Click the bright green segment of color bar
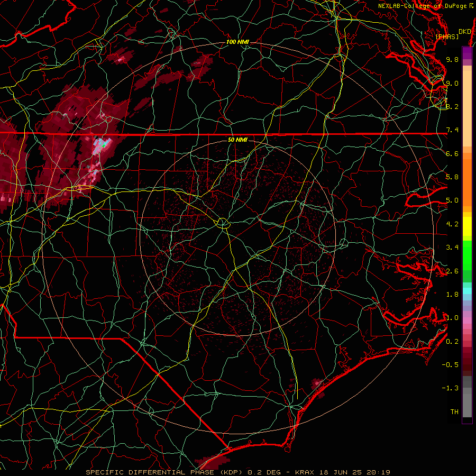This screenshot has width=476, height=476. click(467, 255)
